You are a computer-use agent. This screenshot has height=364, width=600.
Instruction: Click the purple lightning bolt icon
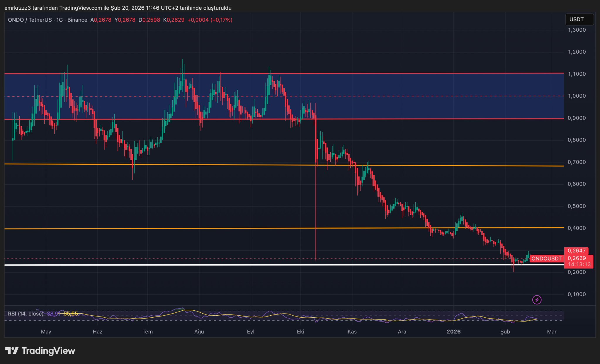point(537,300)
